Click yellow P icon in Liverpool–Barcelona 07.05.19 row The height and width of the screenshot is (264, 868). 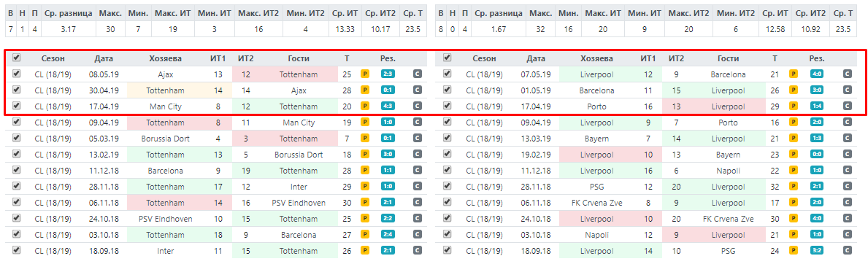(794, 74)
